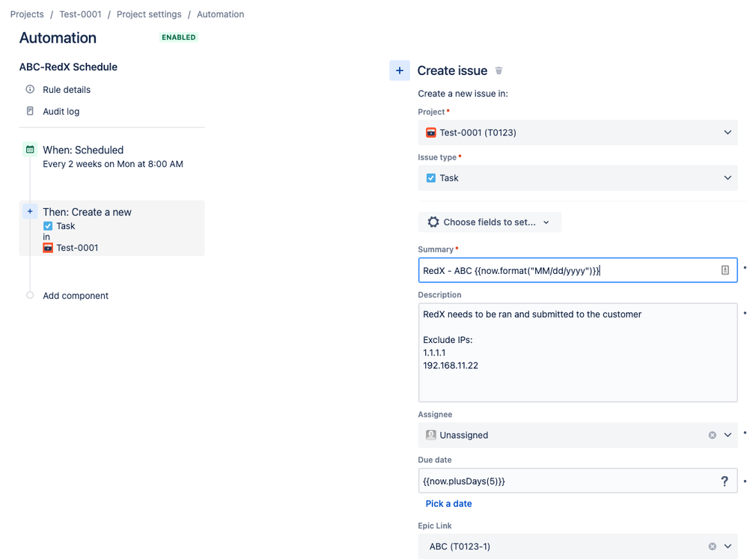The height and width of the screenshot is (560, 747).
Task: Open the Audit log
Action: click(x=61, y=112)
